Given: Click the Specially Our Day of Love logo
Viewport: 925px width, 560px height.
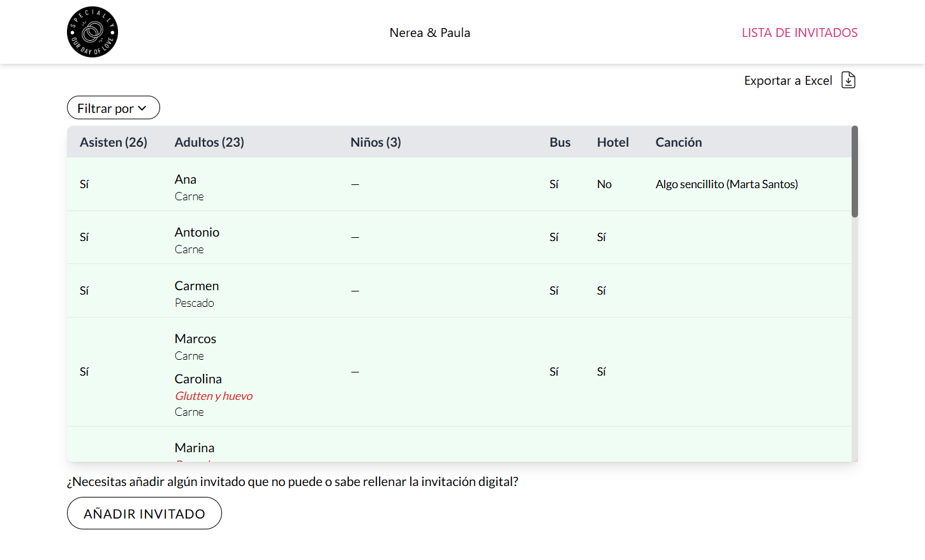Looking at the screenshot, I should pyautogui.click(x=93, y=32).
